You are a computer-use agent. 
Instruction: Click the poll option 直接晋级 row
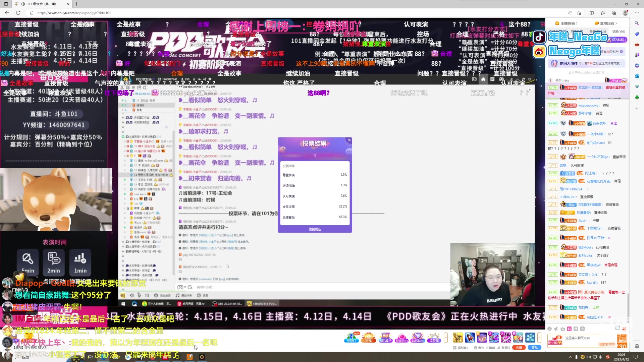(x=315, y=217)
